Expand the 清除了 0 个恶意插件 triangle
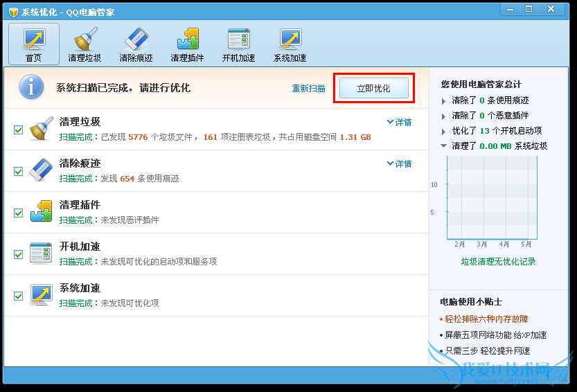577x392 pixels. tap(443, 116)
